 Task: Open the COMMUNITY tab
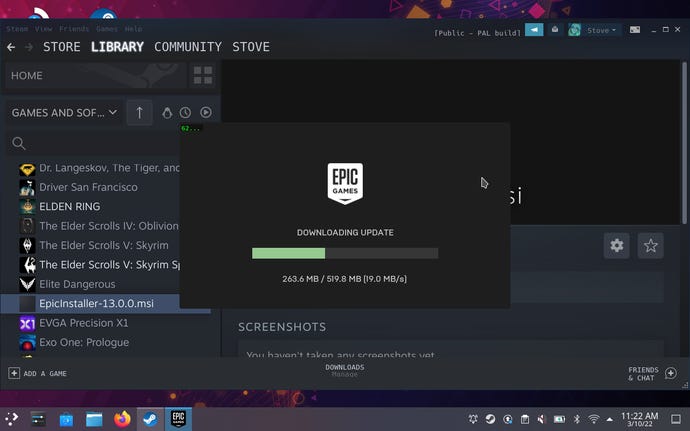coord(188,47)
